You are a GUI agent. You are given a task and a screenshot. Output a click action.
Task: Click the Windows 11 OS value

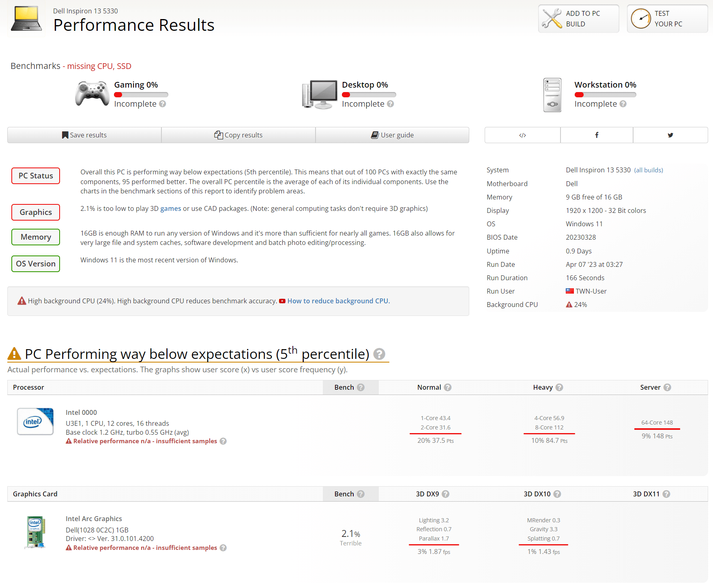point(584,224)
